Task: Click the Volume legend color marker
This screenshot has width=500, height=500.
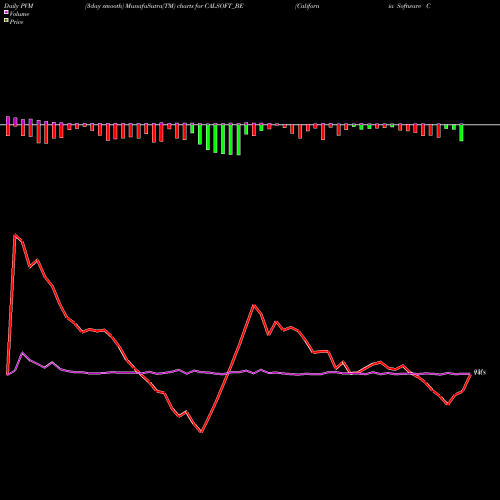Action: point(6,13)
